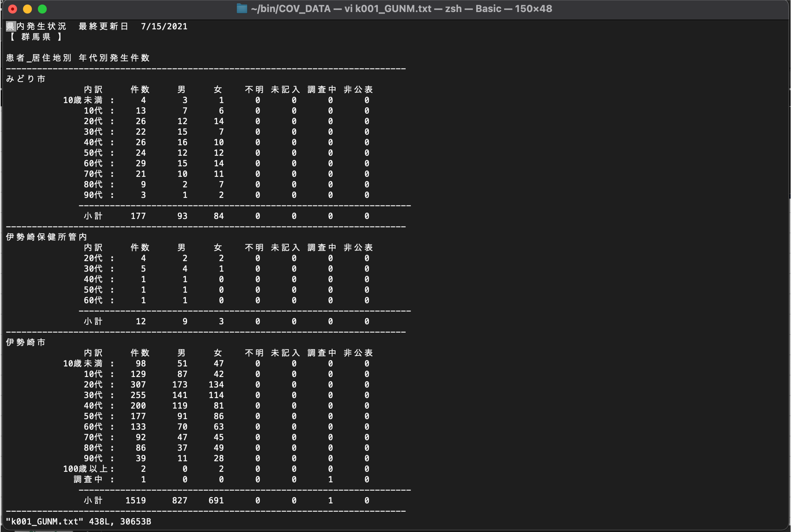This screenshot has width=791, height=532.
Task: Click the 件数 value 98 in 伊勢崎市 10歳未満 row
Action: coord(141,364)
